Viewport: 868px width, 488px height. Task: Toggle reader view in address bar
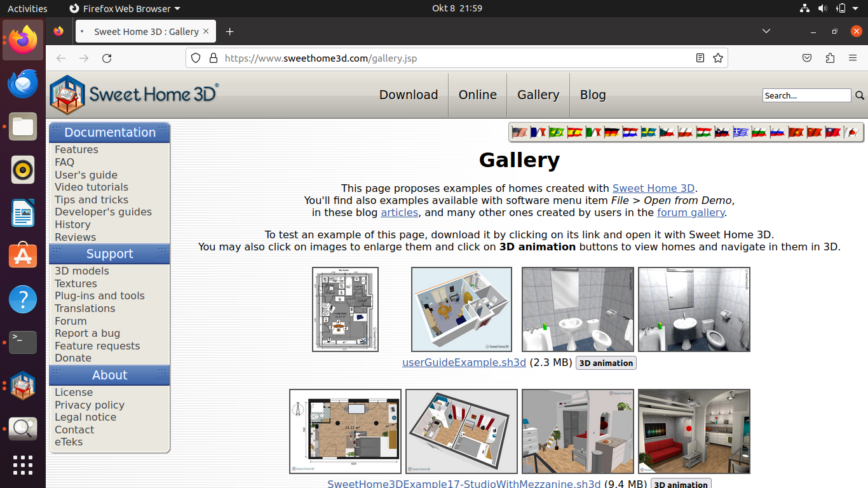pos(700,58)
